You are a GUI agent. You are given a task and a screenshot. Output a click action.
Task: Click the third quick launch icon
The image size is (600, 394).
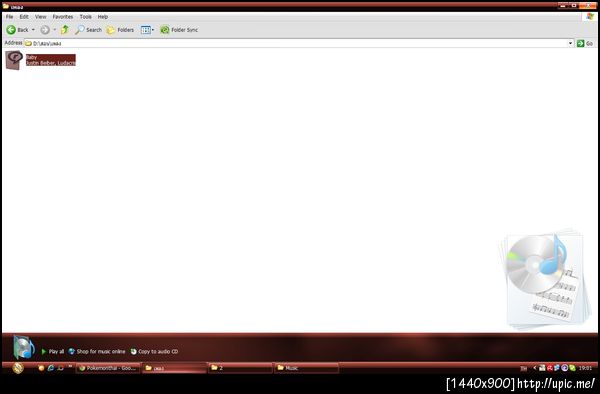(x=60, y=368)
